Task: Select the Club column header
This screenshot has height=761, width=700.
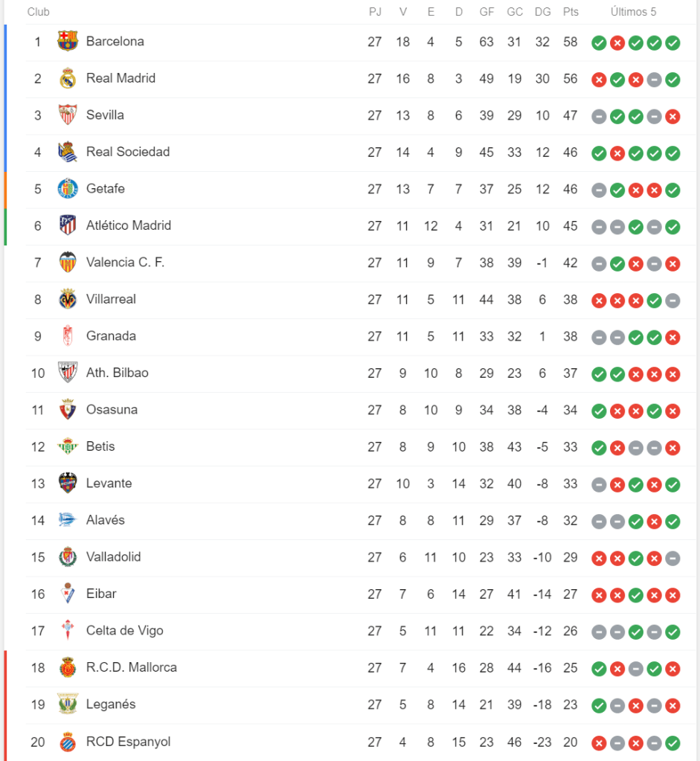Action: [x=39, y=12]
